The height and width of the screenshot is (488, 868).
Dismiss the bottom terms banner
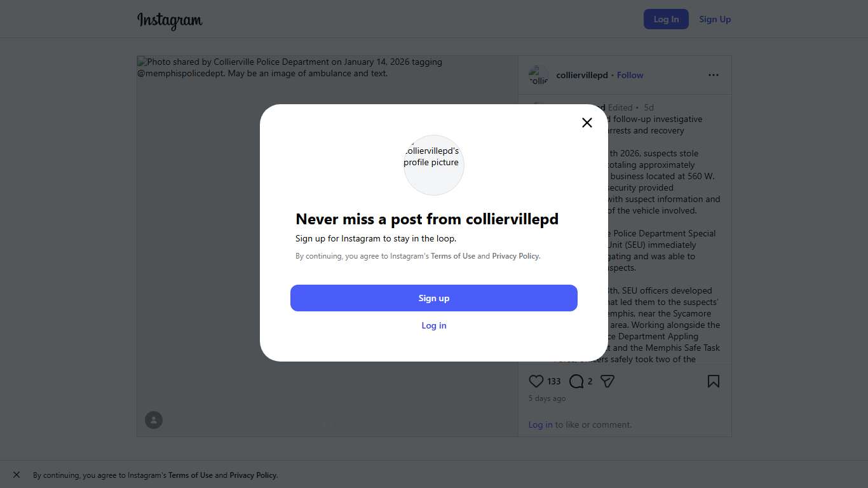click(x=17, y=475)
